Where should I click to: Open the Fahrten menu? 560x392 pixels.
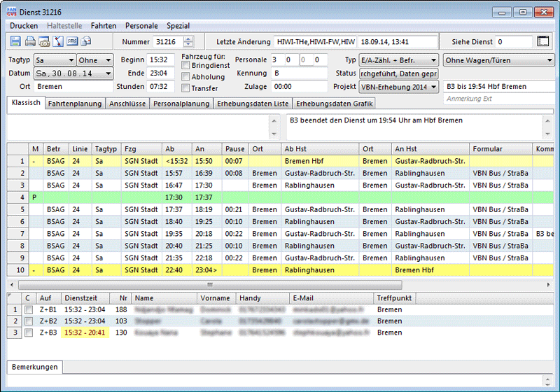(x=103, y=26)
